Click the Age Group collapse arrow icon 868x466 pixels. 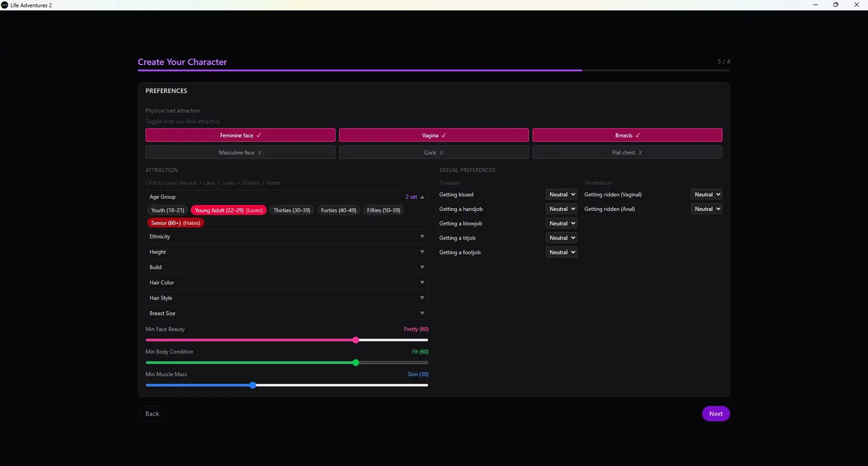click(x=422, y=197)
